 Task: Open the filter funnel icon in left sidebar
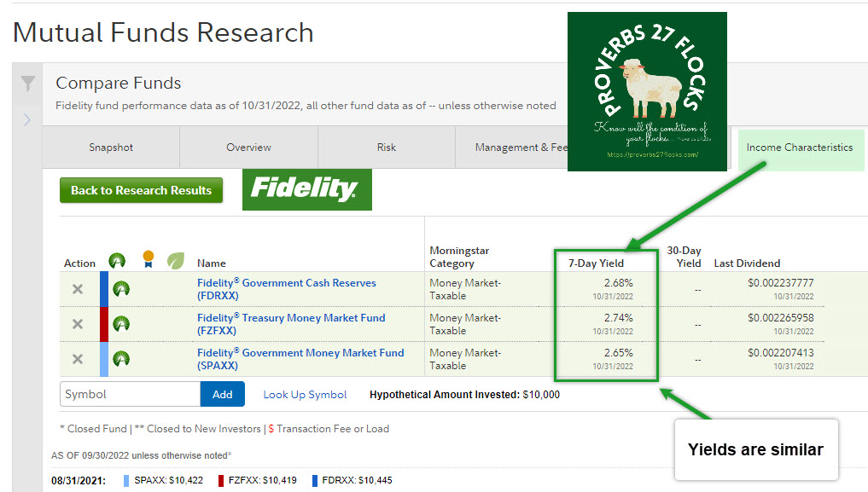click(x=27, y=84)
